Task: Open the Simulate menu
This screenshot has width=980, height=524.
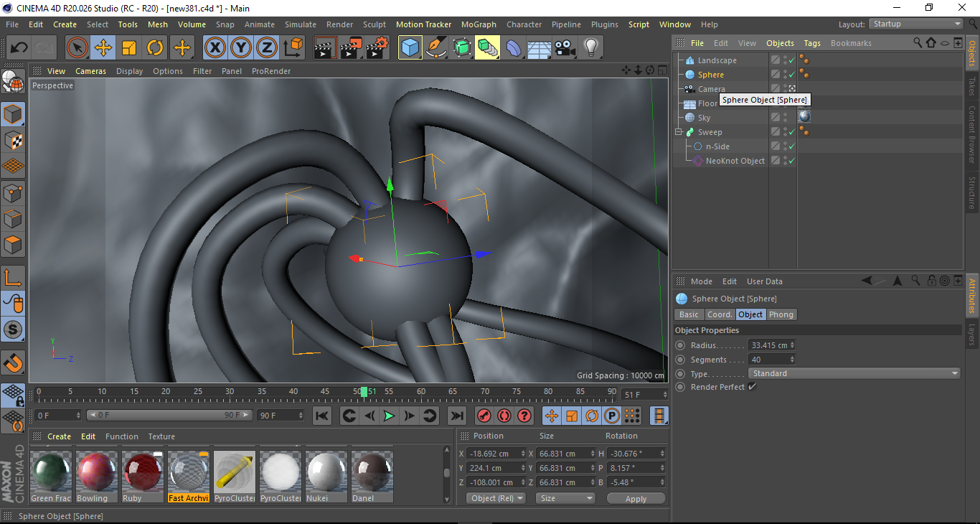Action: tap(300, 24)
